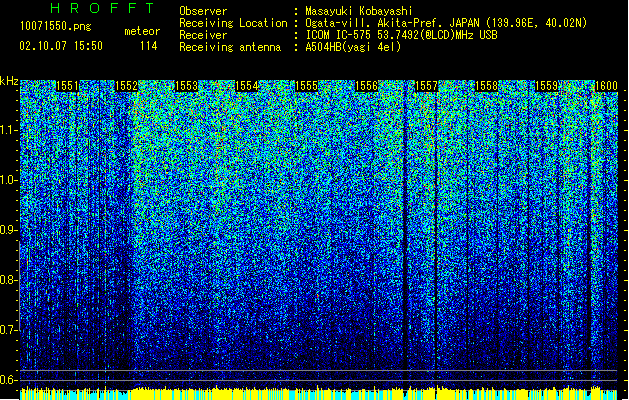Click the 1554 time marker
629x400 pixels.
(x=246, y=86)
